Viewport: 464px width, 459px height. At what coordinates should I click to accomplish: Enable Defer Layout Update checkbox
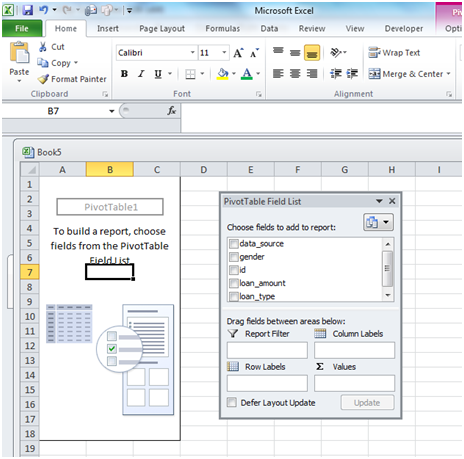(x=232, y=402)
